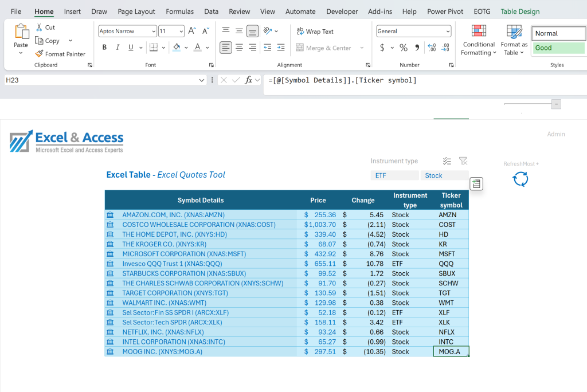Click the Insert Function fx icon

(x=249, y=80)
